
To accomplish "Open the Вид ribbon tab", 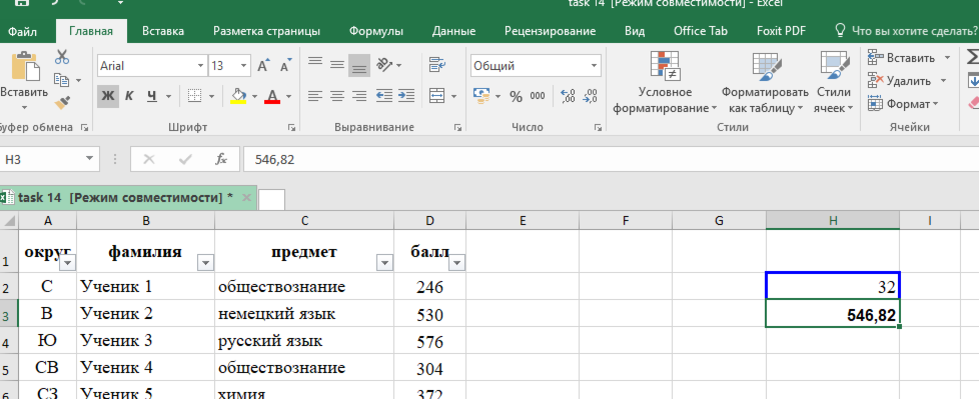I will [635, 31].
